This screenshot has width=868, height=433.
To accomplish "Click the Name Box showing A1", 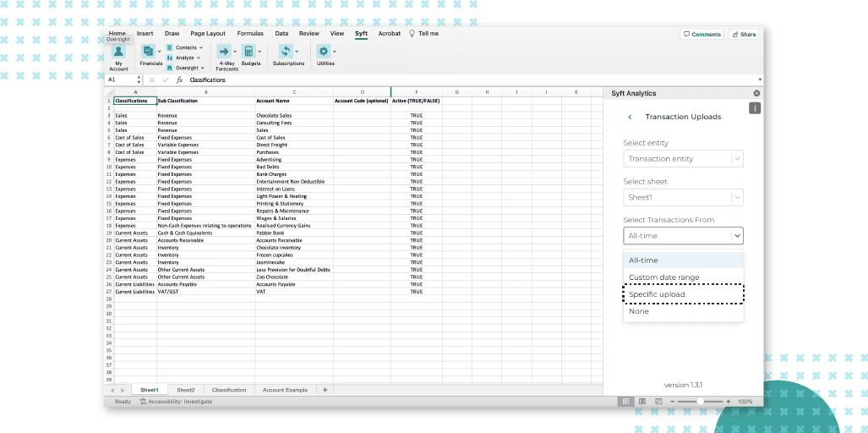I will 122,79.
